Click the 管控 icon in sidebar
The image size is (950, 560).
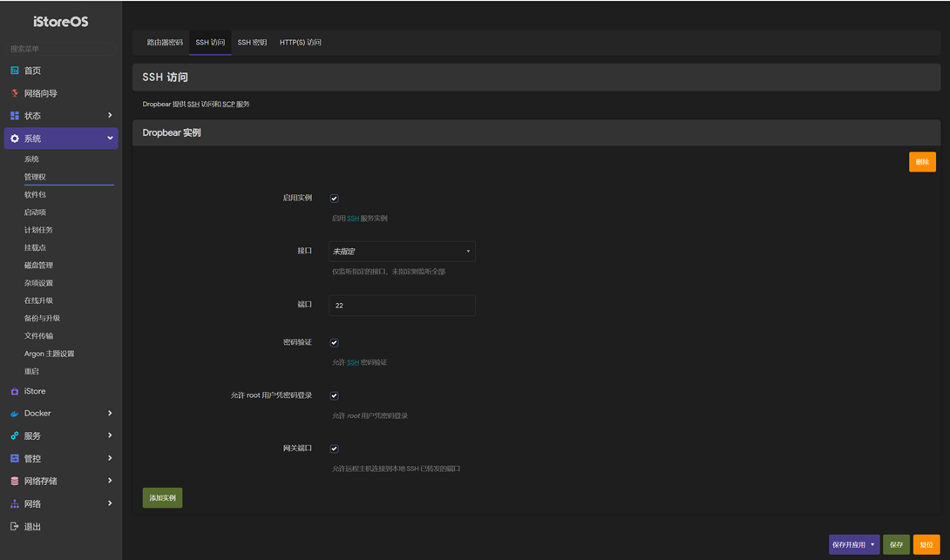tap(15, 458)
